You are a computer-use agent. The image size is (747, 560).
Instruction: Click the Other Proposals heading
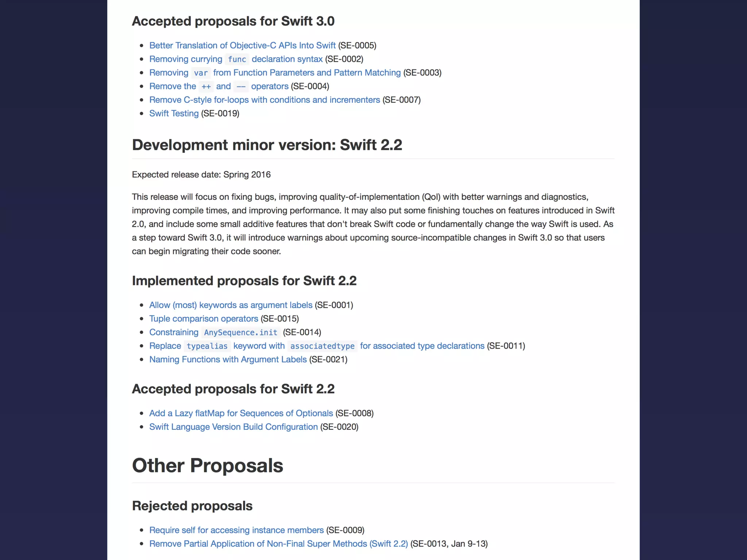[x=207, y=466]
